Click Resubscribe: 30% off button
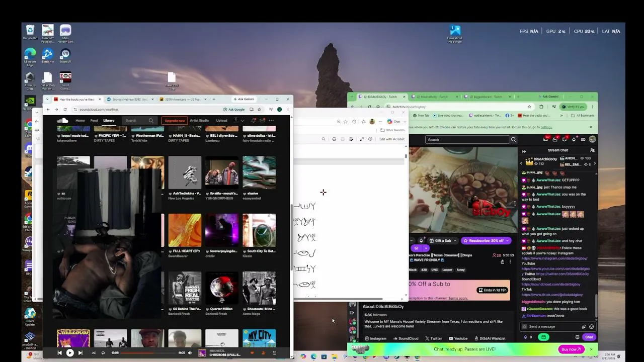Screen dimensions: 644x362 [x=487, y=241]
